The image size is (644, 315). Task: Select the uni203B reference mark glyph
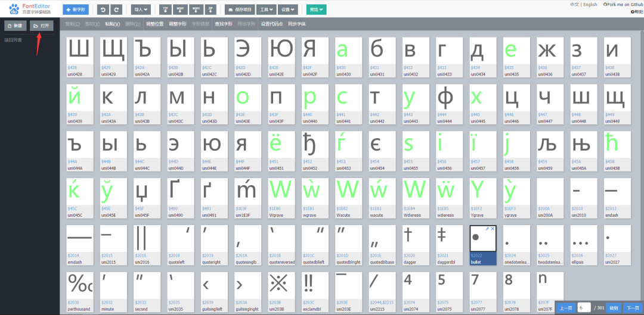(281, 292)
